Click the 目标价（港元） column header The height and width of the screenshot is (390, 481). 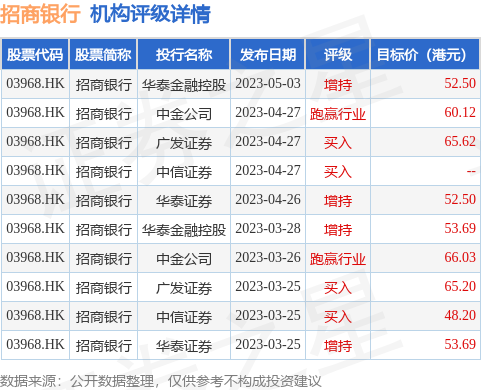(425, 54)
